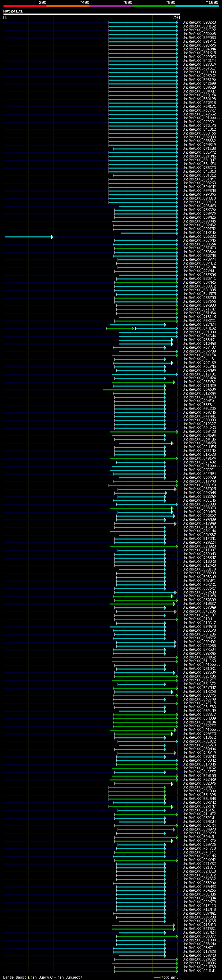Select the UniRef100_C1KEU0 label
The width and height of the screenshot is (222, 980).
(199, 233)
